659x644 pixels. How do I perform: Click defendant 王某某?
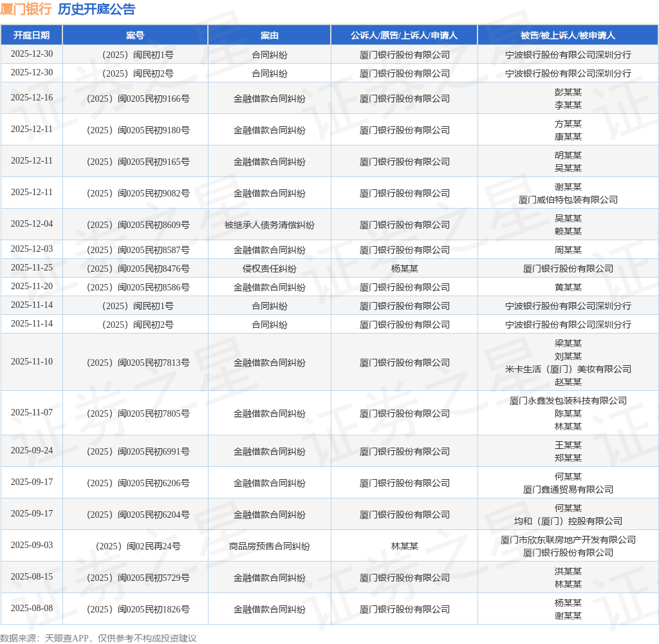coord(568,444)
